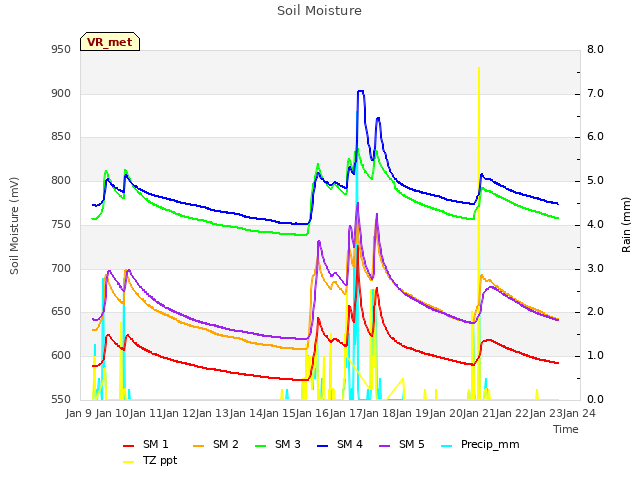Click the SM 1 legend entry

(146, 444)
